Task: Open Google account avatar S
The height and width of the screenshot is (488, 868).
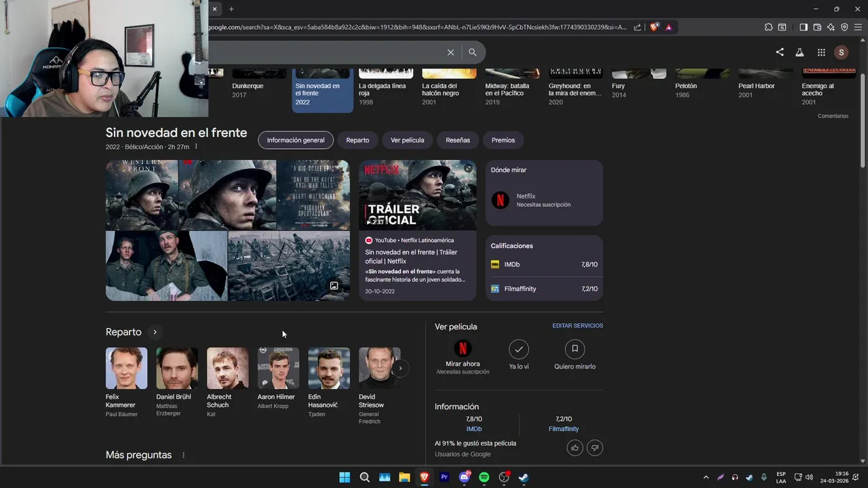Action: tap(842, 52)
